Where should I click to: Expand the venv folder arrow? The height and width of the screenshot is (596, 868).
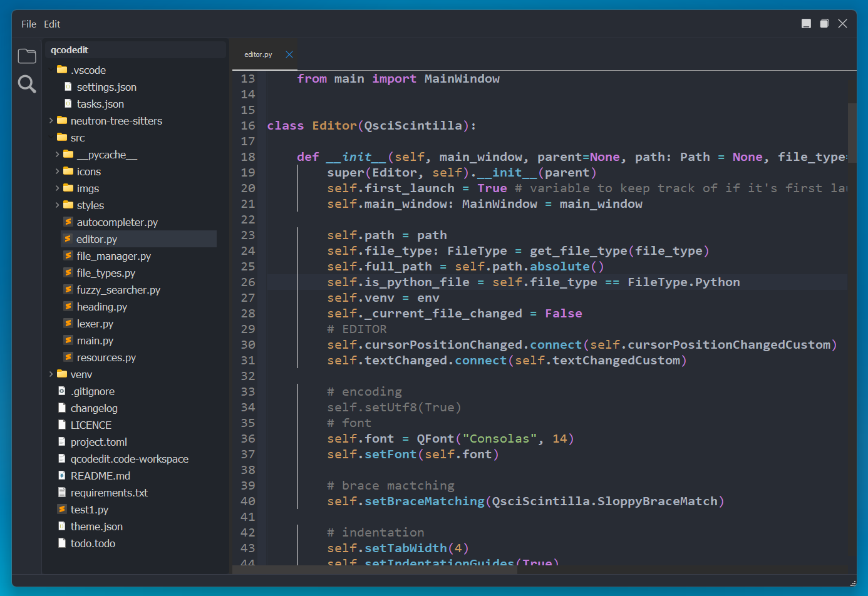click(x=51, y=374)
